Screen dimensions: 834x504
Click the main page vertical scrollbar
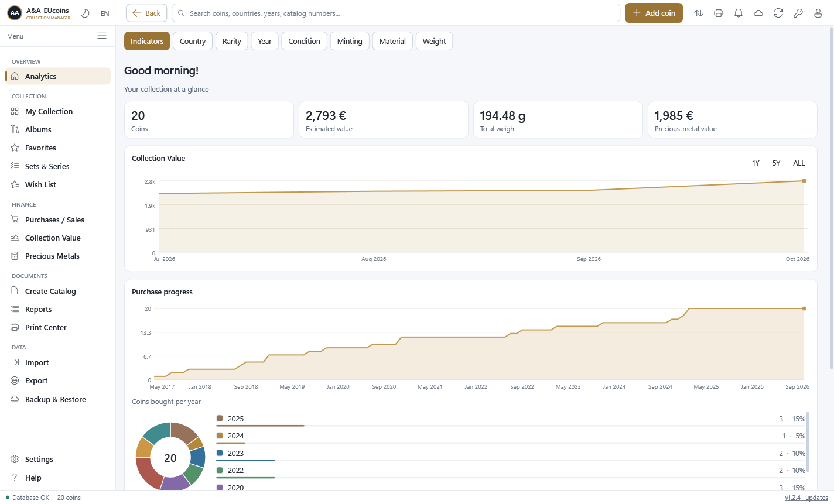click(x=832, y=199)
